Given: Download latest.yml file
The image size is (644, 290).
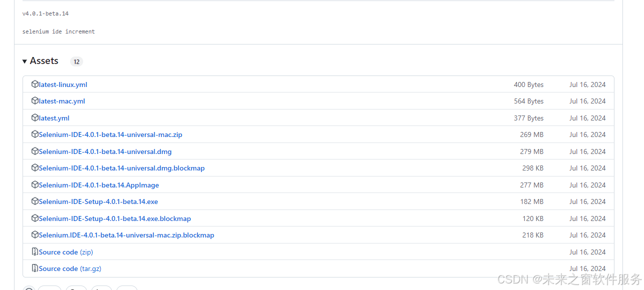Looking at the screenshot, I should pyautogui.click(x=54, y=118).
